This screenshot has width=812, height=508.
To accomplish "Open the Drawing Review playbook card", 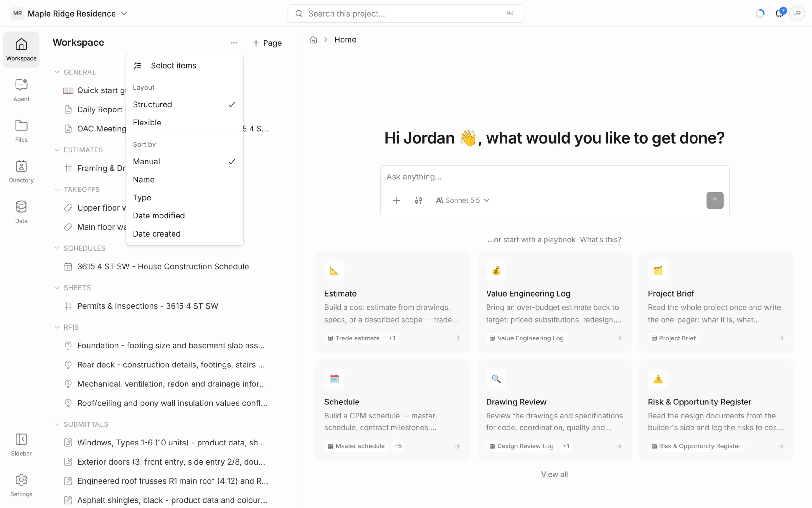I will click(554, 410).
